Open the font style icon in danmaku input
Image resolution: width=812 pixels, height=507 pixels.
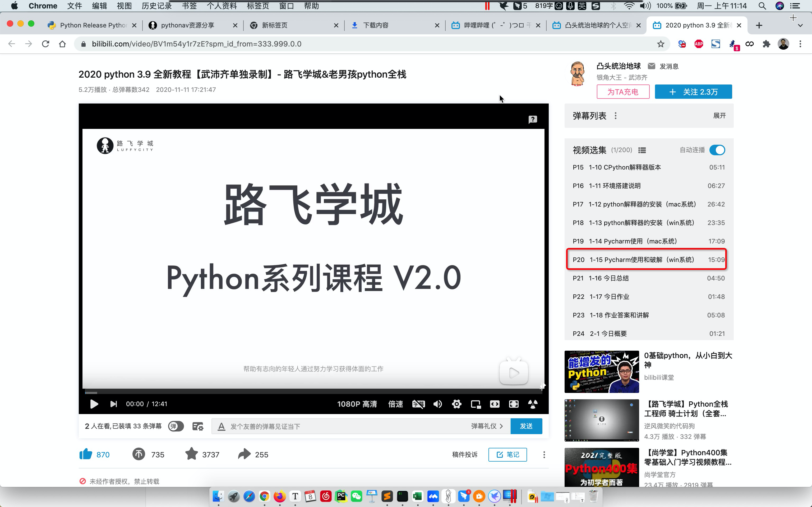point(221,426)
